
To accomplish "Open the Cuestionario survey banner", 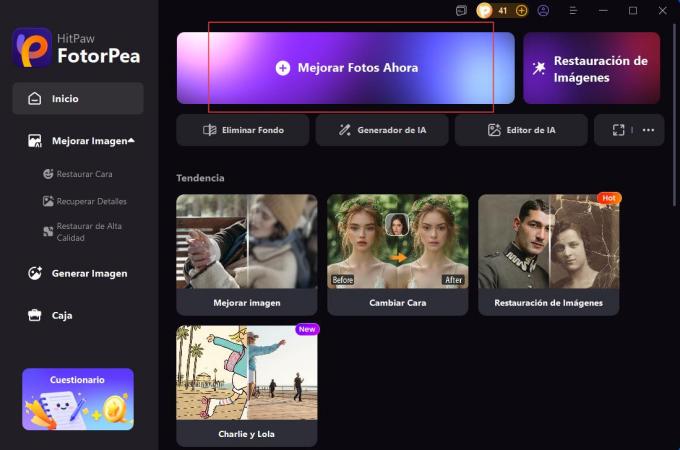I will pos(78,399).
